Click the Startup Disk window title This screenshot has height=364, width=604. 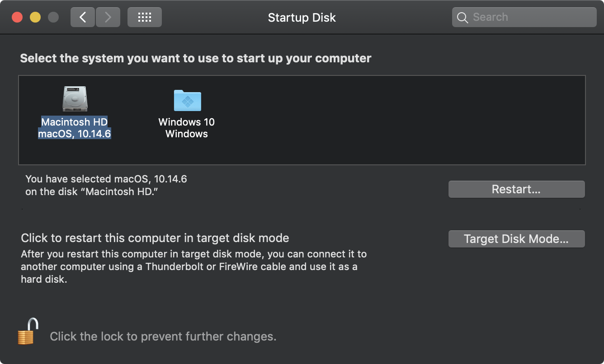[x=302, y=18]
